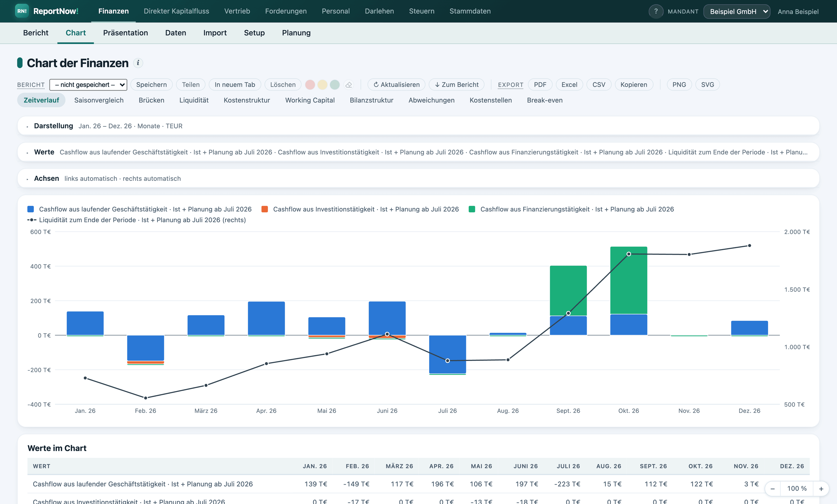The width and height of the screenshot is (837, 504).
Task: Expand the Achsen section
Action: (x=418, y=179)
